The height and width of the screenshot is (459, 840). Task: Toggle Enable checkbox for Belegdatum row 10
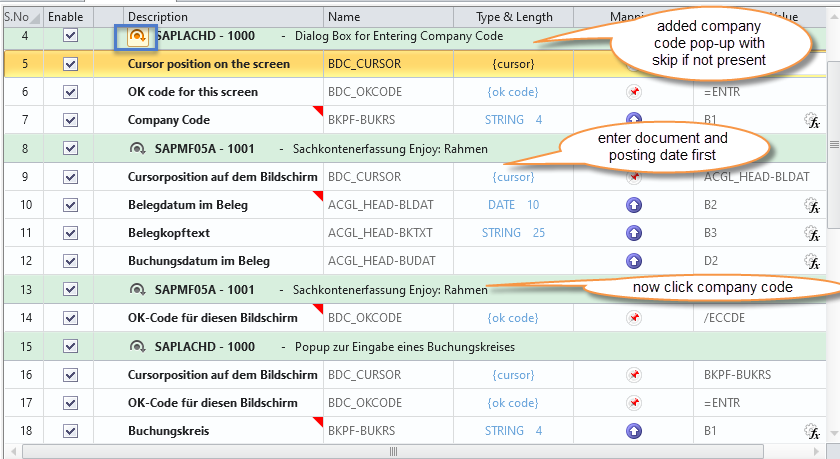[x=70, y=205]
